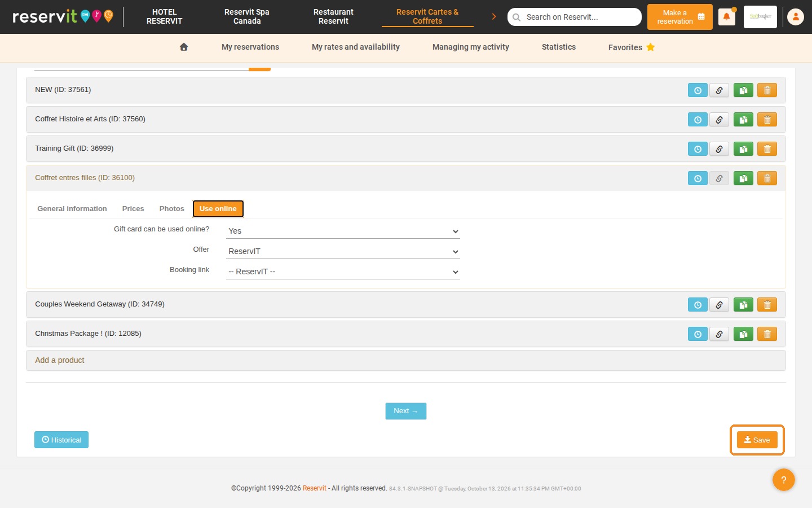Open the notifications bell icon
The height and width of the screenshot is (508, 812).
pos(726,17)
